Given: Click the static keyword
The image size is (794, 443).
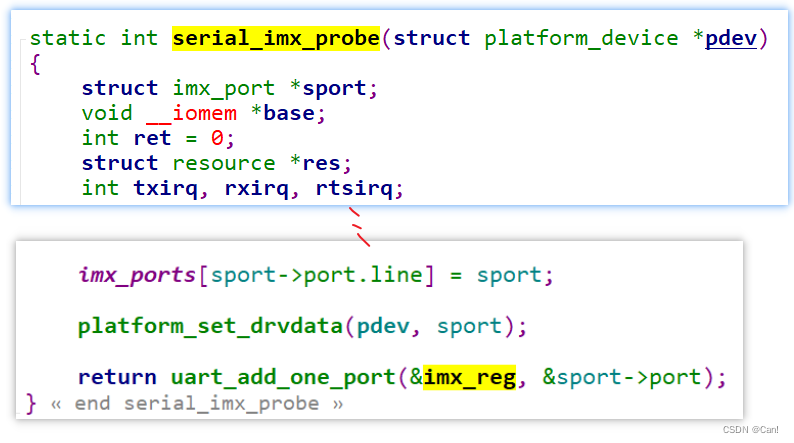Looking at the screenshot, I should [68, 38].
